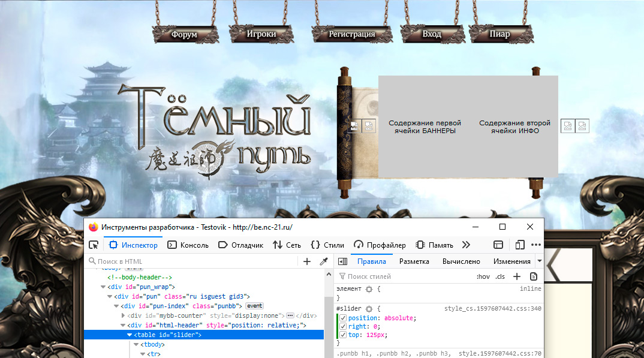Switch to the Консоль tab
Screen dimensions: 644x358
click(188, 245)
